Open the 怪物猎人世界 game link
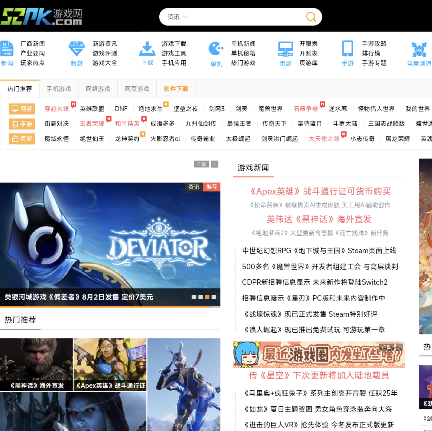Image resolution: width=432 pixels, height=431 pixels. click(376, 109)
